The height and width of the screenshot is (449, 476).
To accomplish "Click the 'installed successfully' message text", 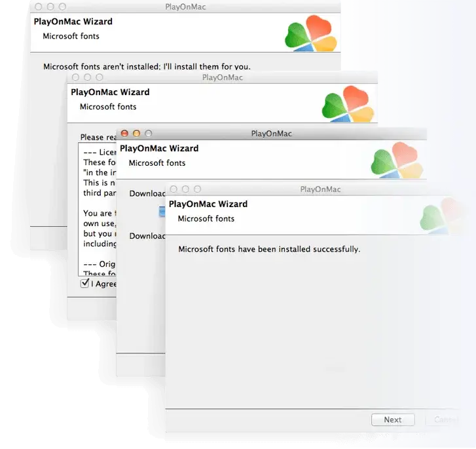I will click(269, 249).
